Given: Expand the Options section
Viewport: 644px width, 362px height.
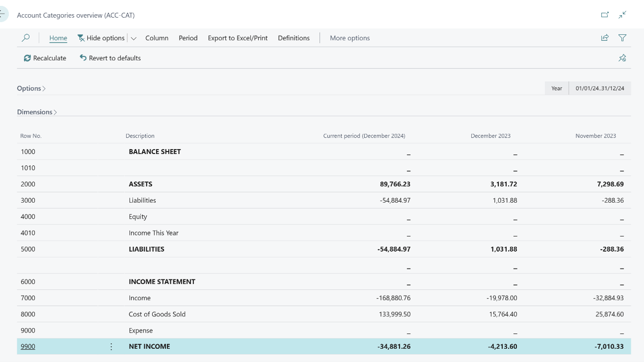Looking at the screenshot, I should pyautogui.click(x=32, y=89).
